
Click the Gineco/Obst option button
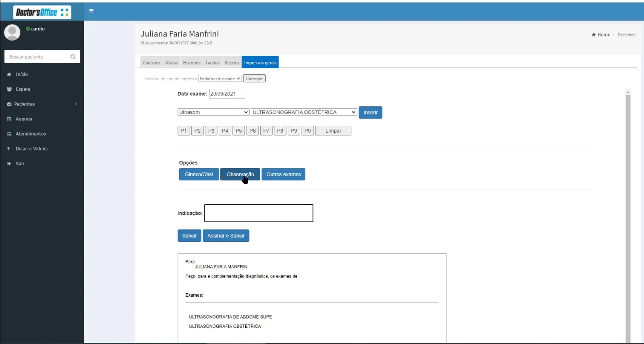[x=199, y=174]
